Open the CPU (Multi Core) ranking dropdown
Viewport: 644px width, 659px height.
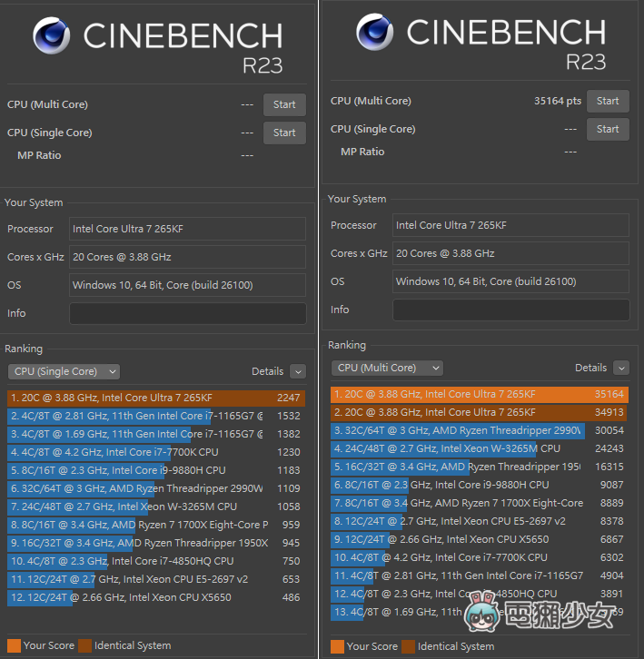388,368
